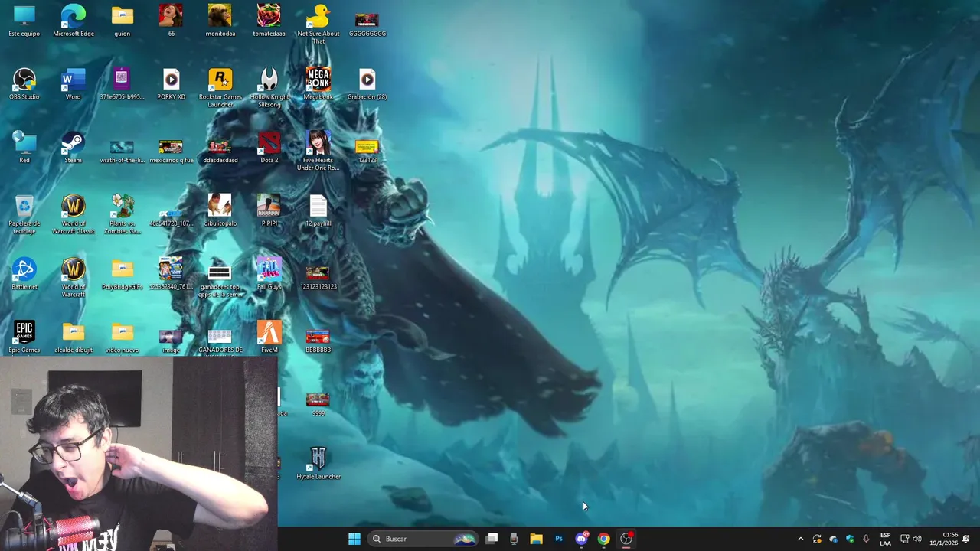
Task: Open OBS Studio shortcut
Action: click(x=24, y=84)
